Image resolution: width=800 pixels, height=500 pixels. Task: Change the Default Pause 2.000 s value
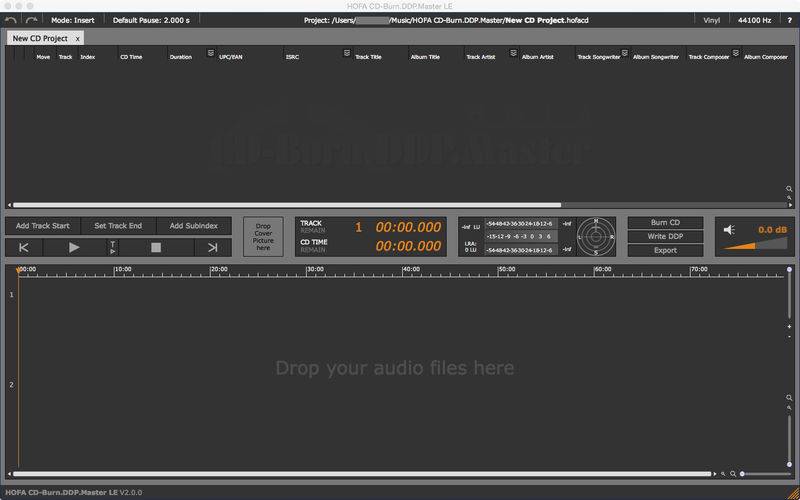(x=151, y=20)
